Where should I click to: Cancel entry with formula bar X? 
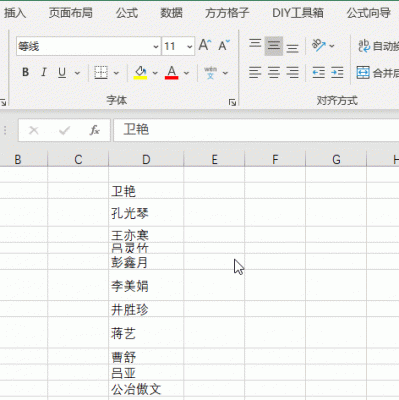[x=34, y=130]
